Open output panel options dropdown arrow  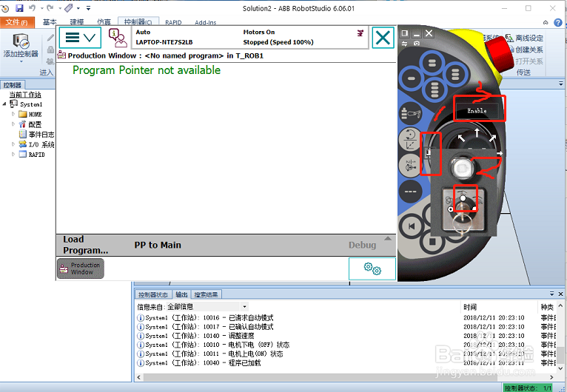point(551,294)
